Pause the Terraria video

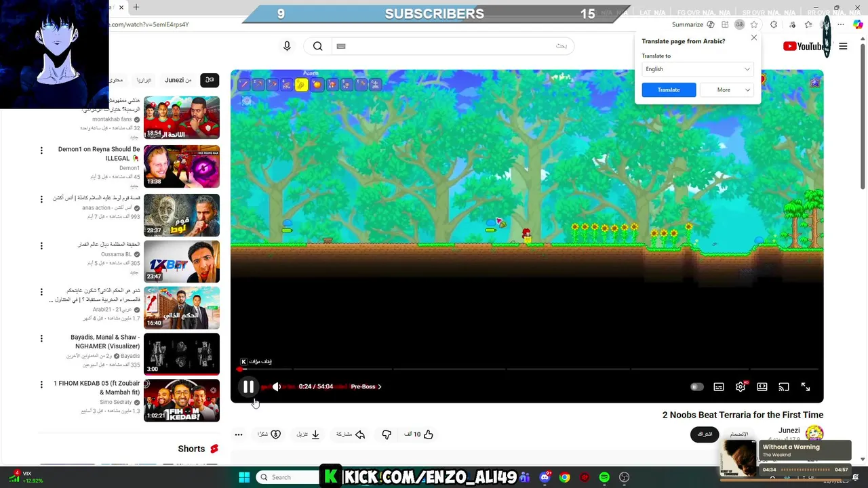248,387
